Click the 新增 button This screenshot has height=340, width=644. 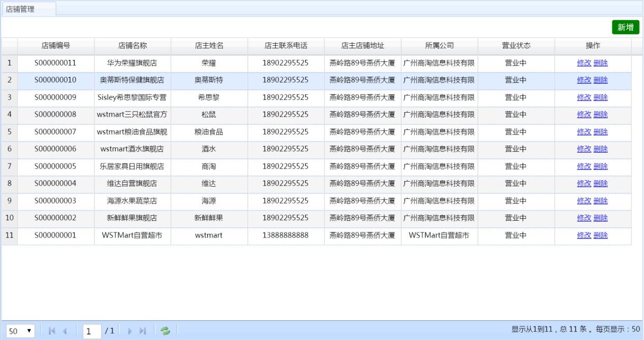point(625,27)
